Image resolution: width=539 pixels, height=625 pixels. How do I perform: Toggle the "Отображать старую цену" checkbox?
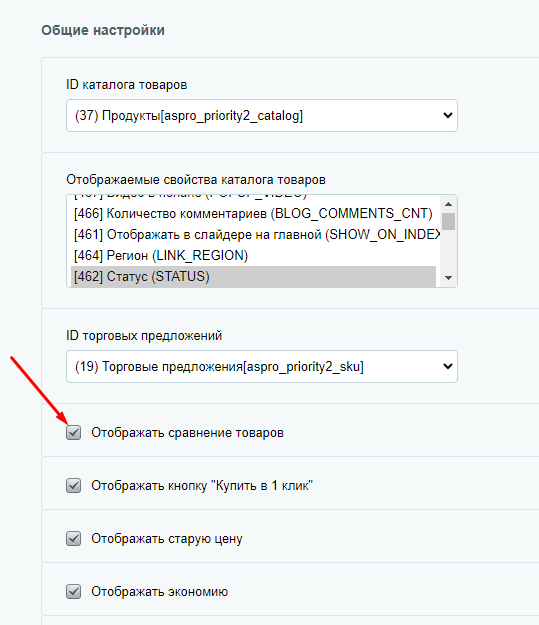pyautogui.click(x=73, y=539)
